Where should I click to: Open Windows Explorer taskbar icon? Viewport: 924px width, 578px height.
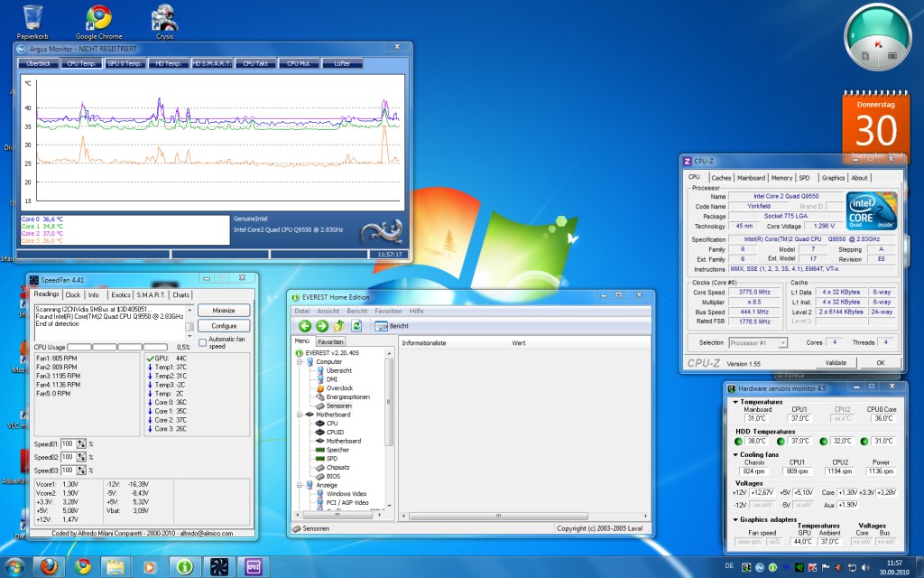pos(115,567)
